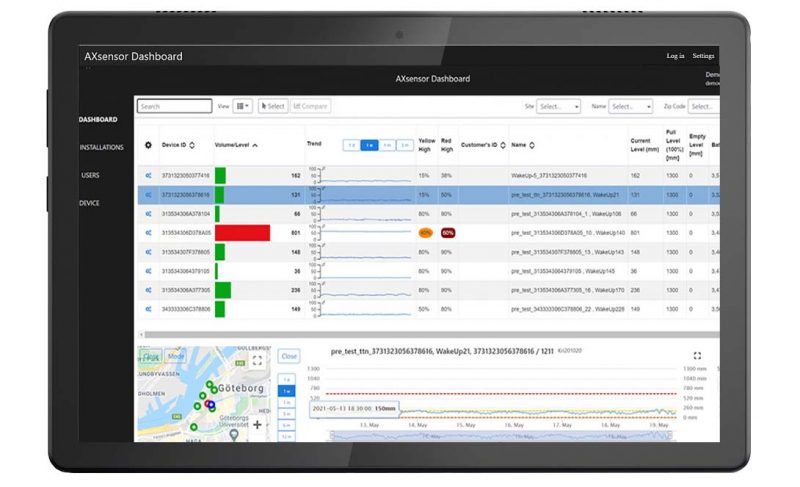Screen dimensions: 800x487
Task: Sort by Device ID column arrows
Action: 192,145
